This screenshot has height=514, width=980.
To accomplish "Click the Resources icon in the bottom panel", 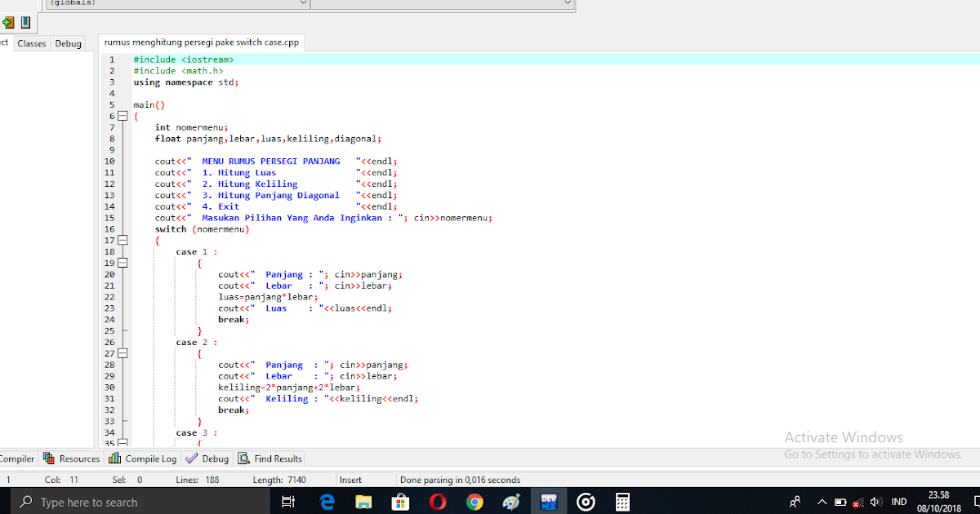I will point(49,459).
